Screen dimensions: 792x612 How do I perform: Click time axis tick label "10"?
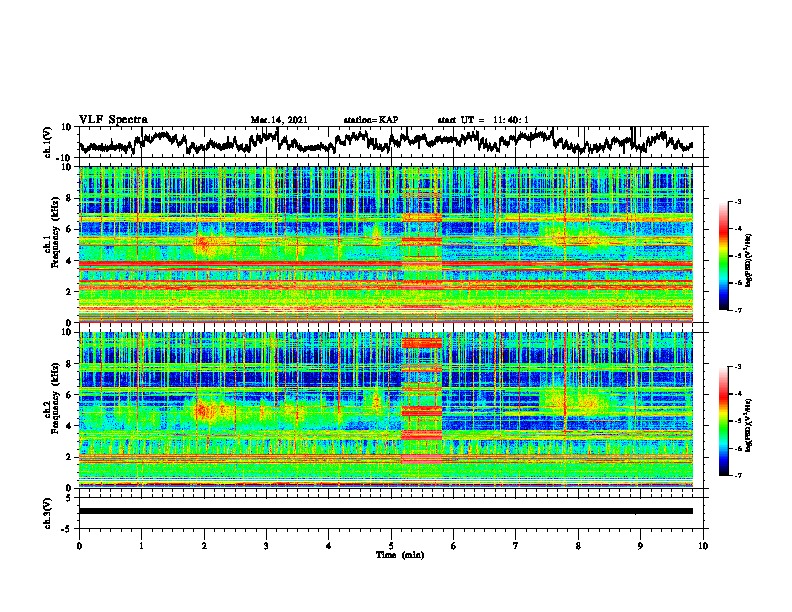(x=703, y=546)
